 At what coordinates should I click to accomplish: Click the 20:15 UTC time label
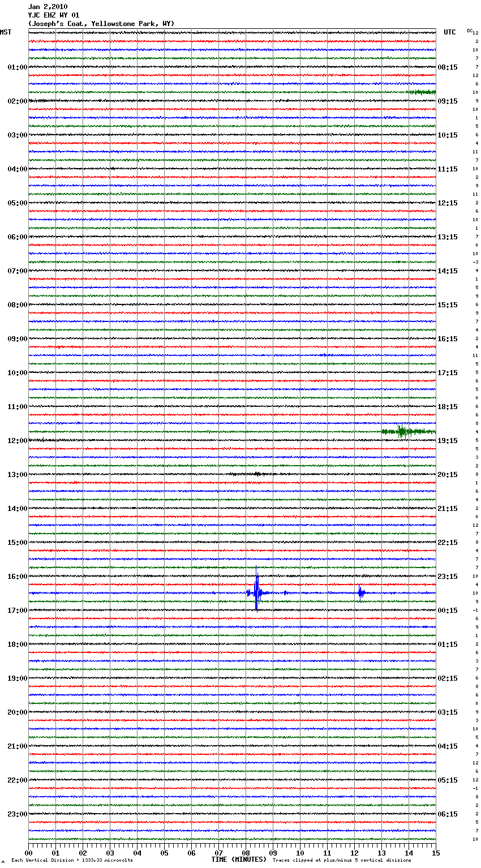[448, 475]
